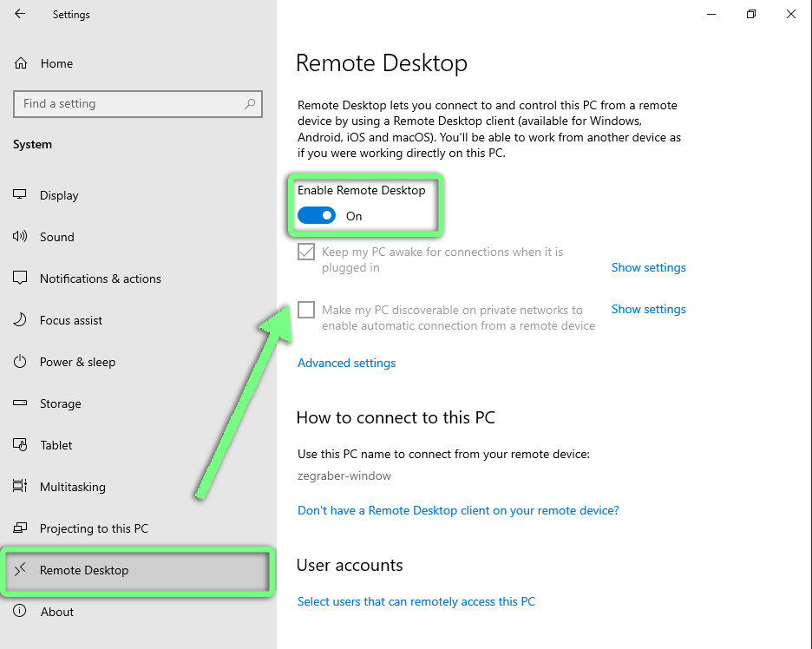Select the Display sidebar icon
Screen dimensions: 812x649
tap(19, 195)
